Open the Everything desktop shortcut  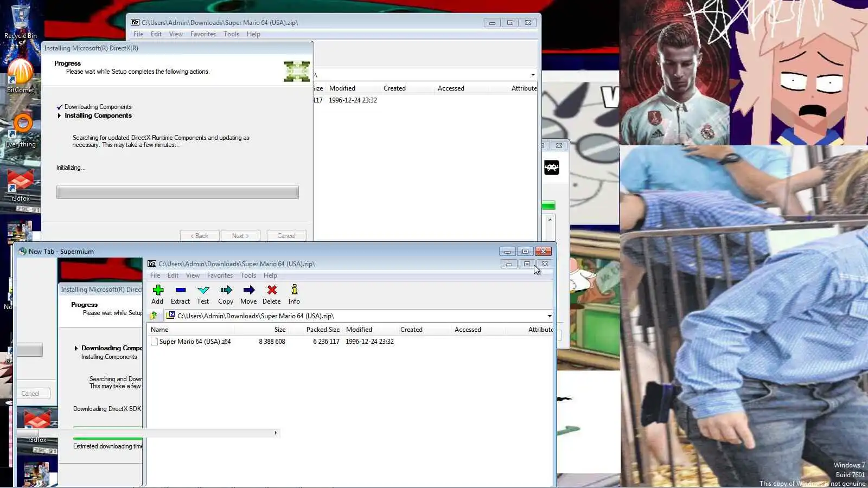click(x=21, y=130)
